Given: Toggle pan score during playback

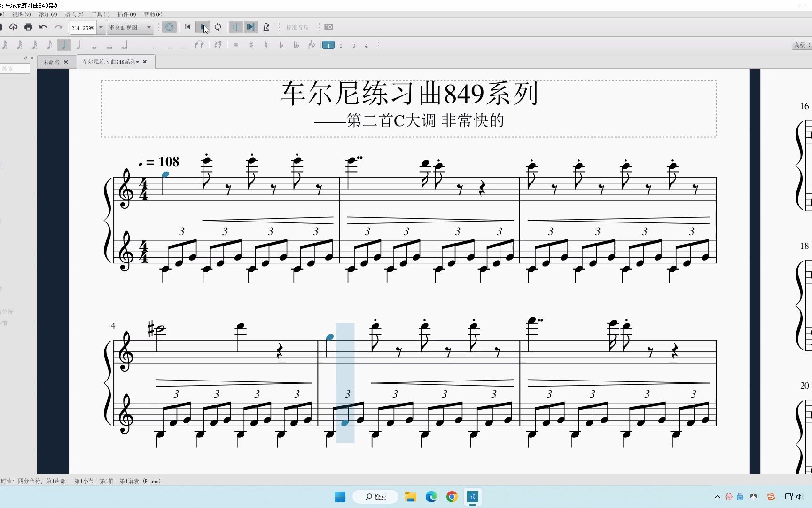Looking at the screenshot, I should 251,27.
